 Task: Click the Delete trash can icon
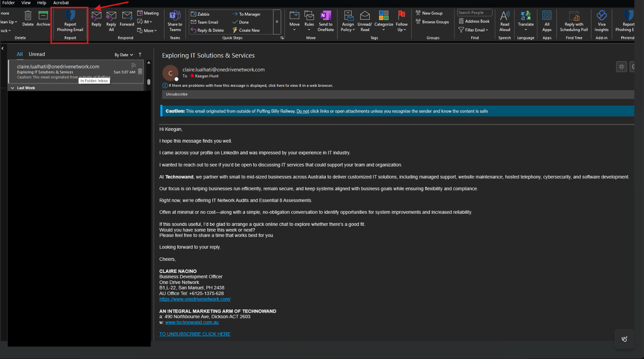click(x=28, y=16)
